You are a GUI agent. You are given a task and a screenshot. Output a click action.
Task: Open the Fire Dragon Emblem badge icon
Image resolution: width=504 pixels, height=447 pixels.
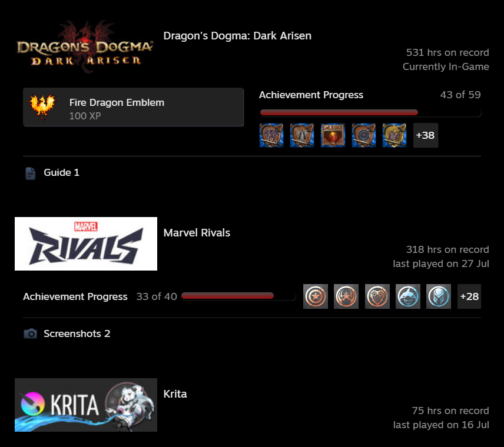click(x=42, y=107)
